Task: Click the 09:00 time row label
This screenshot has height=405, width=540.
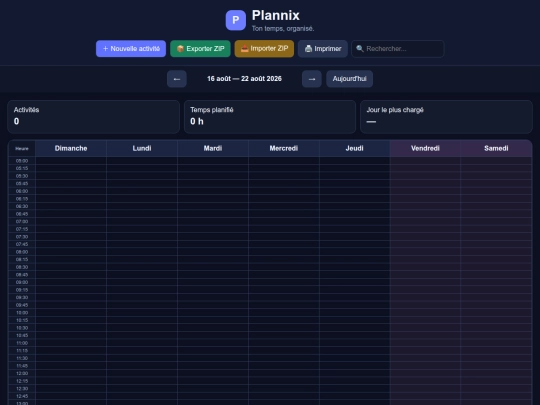Action: click(x=22, y=282)
